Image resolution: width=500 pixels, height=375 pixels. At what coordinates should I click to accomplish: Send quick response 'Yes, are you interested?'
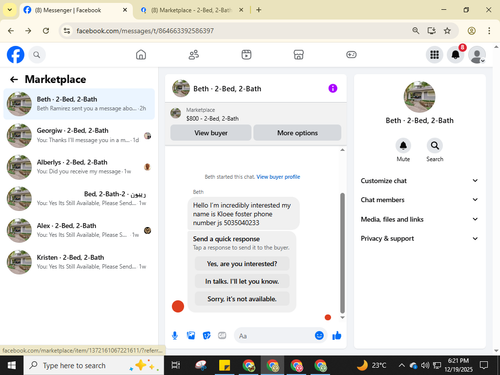coord(242,264)
